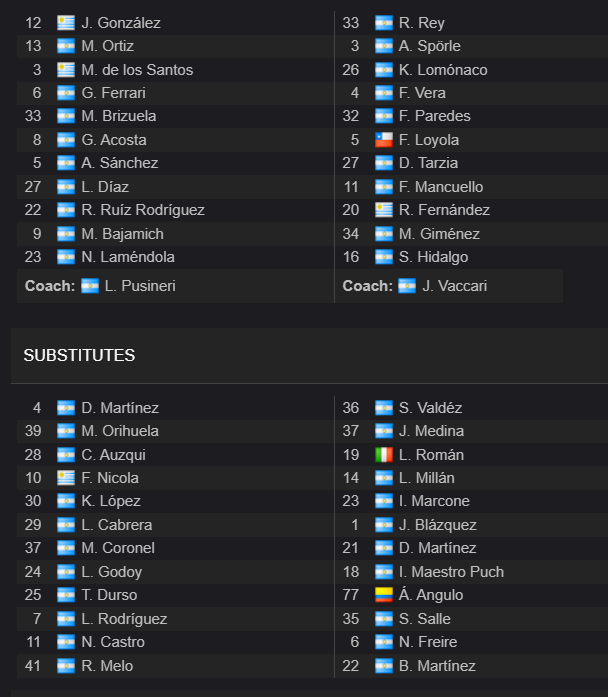608x697 pixels.
Task: Click the Uruguay flag beside M. de los Santos
Action: click(x=66, y=70)
